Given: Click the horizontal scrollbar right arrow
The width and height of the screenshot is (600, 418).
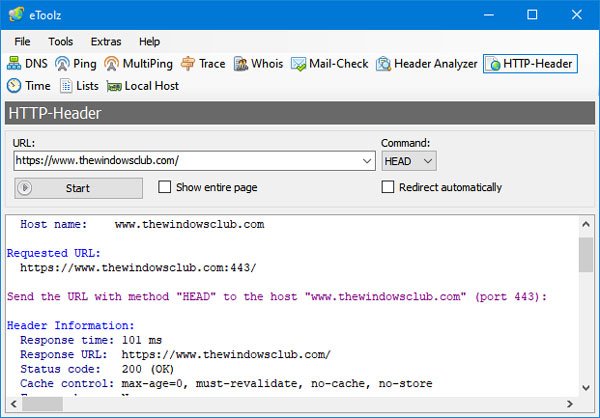Looking at the screenshot, I should [570, 404].
